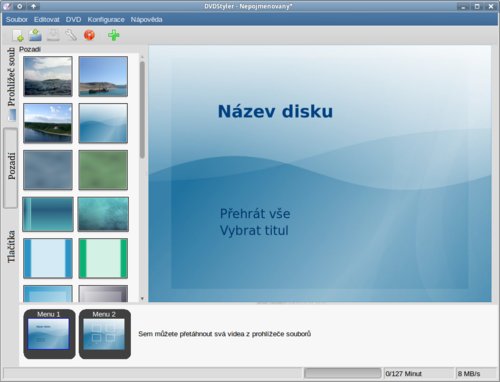Click the Pozadí panel heading
The width and height of the screenshot is (500, 382).
[x=30, y=49]
